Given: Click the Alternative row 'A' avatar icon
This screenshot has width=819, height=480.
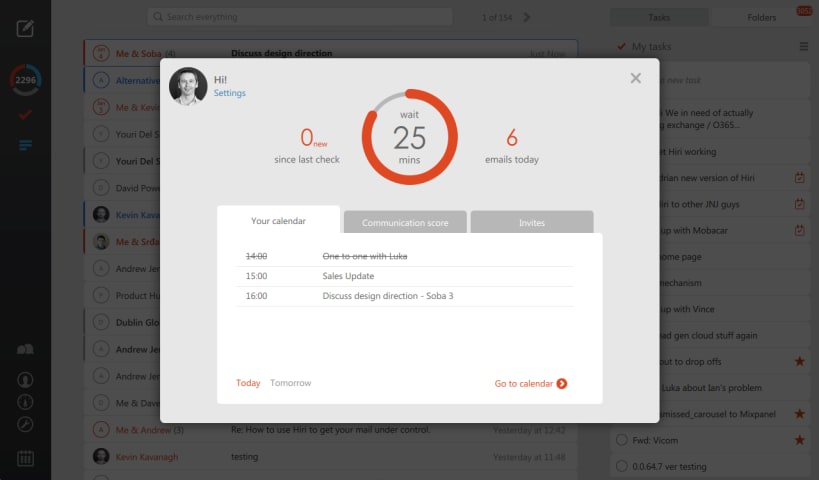Looking at the screenshot, I should click(x=101, y=80).
